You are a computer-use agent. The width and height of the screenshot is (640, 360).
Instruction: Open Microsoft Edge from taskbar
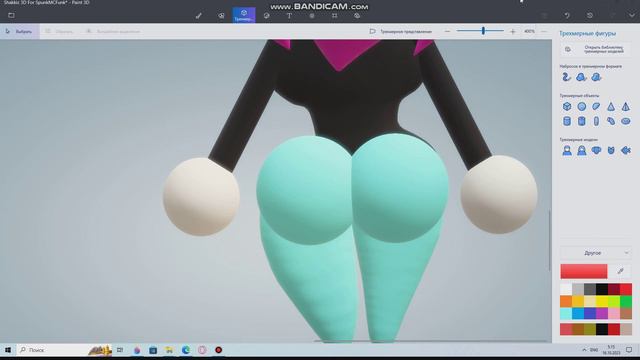(186, 350)
